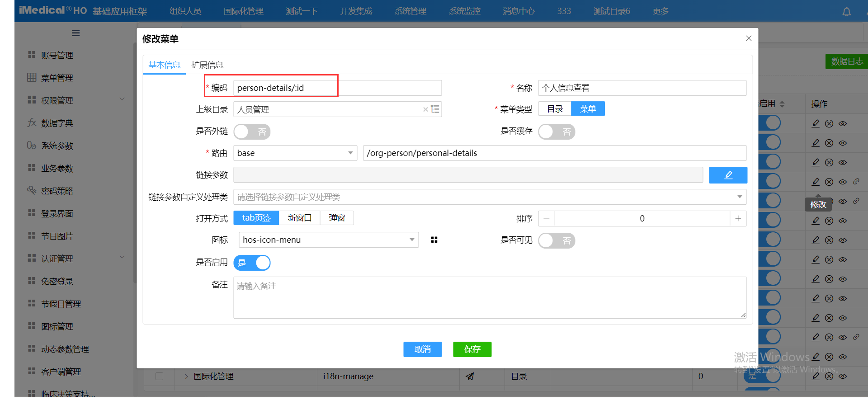The width and height of the screenshot is (868, 400).
Task: Switch to the 扩展信息 tab
Action: [207, 65]
